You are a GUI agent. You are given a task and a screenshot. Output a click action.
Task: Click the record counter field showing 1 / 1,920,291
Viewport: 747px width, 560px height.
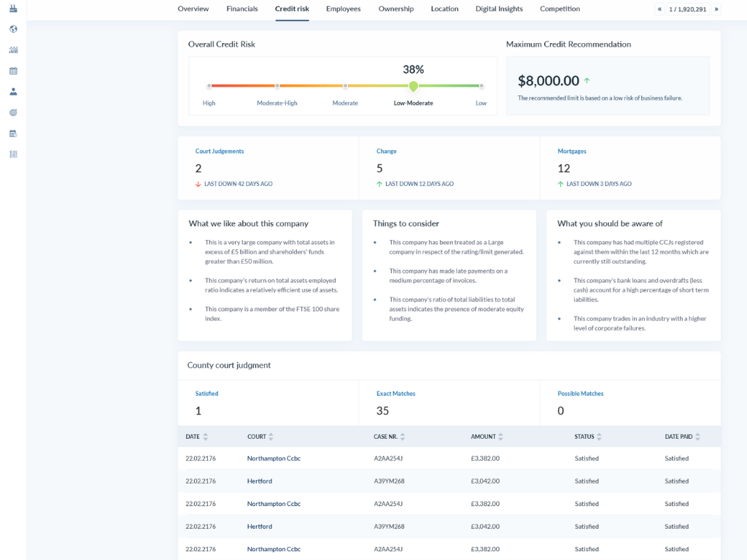click(x=688, y=9)
